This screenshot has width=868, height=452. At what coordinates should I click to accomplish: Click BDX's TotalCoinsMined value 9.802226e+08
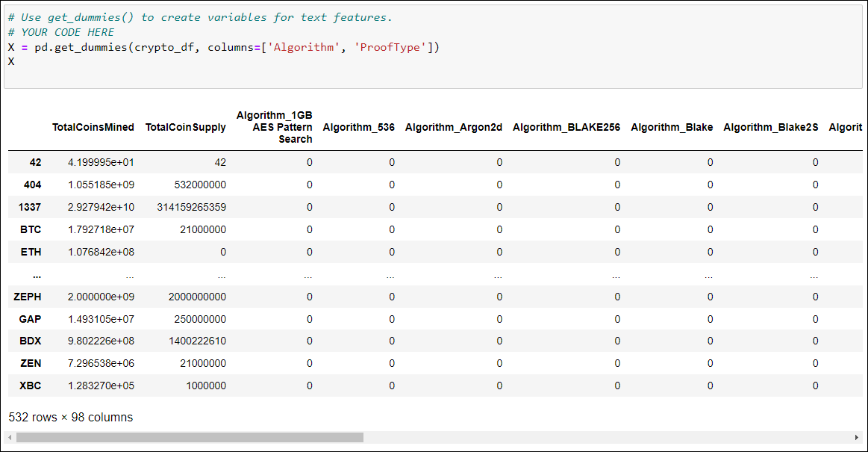click(x=101, y=341)
